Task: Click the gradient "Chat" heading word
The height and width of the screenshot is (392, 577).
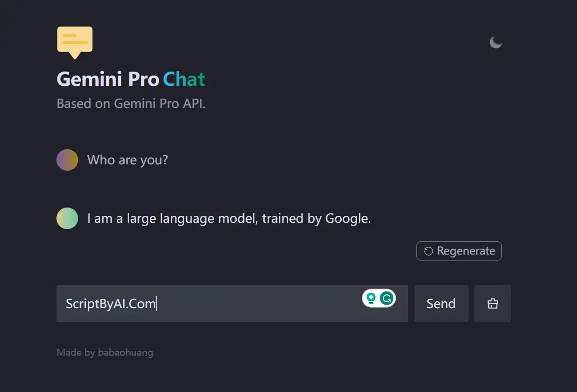Action: coord(184,79)
